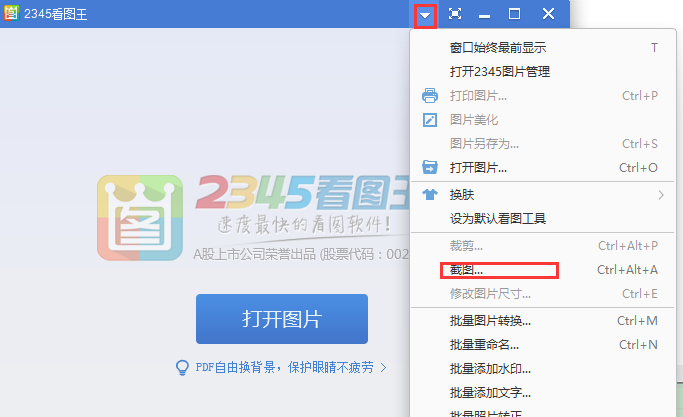Click the fullscreen icon in title bar
Screen dimensions: 683x417
(455, 14)
